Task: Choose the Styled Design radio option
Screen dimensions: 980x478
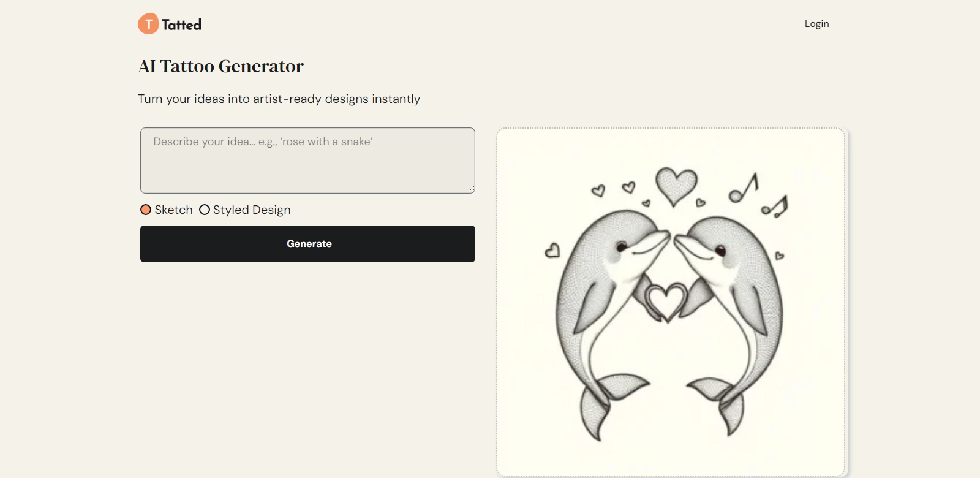Action: [205, 210]
